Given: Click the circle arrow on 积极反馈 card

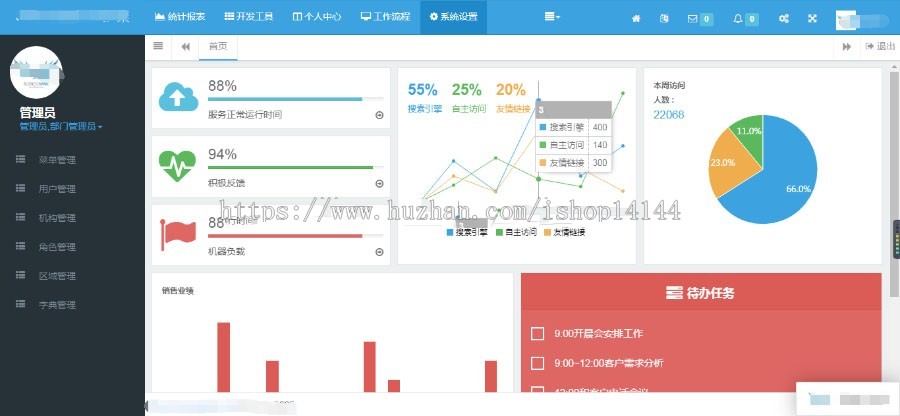Looking at the screenshot, I should [379, 184].
